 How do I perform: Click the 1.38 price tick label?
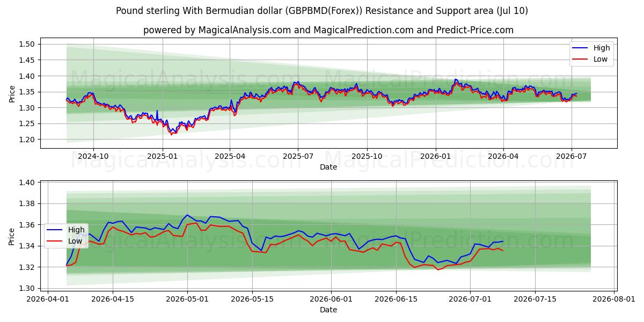click(27, 204)
